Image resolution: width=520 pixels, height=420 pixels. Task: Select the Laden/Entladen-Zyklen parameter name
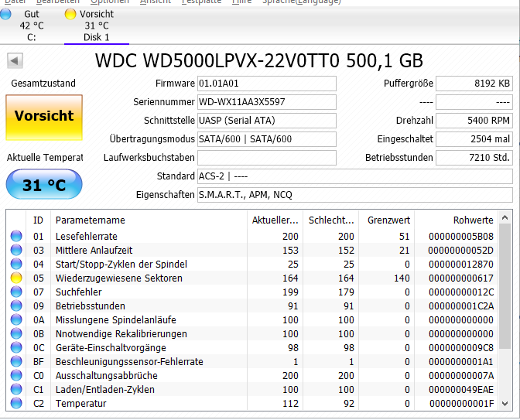click(x=104, y=390)
